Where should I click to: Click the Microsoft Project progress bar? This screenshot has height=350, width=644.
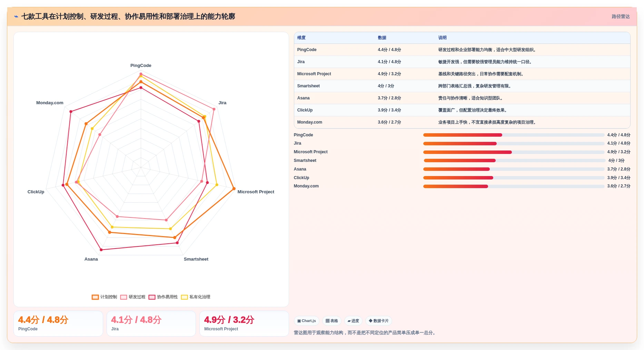coord(514,152)
